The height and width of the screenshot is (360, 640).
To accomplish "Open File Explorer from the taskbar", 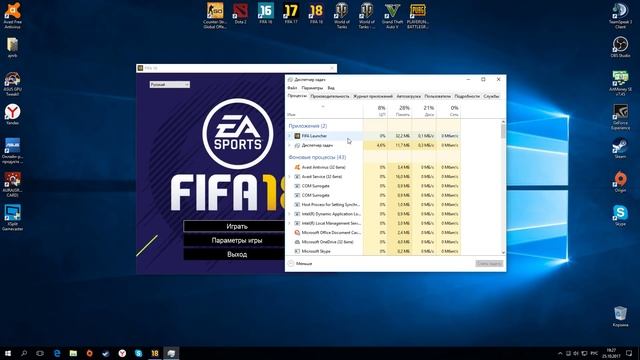I will pos(73,353).
